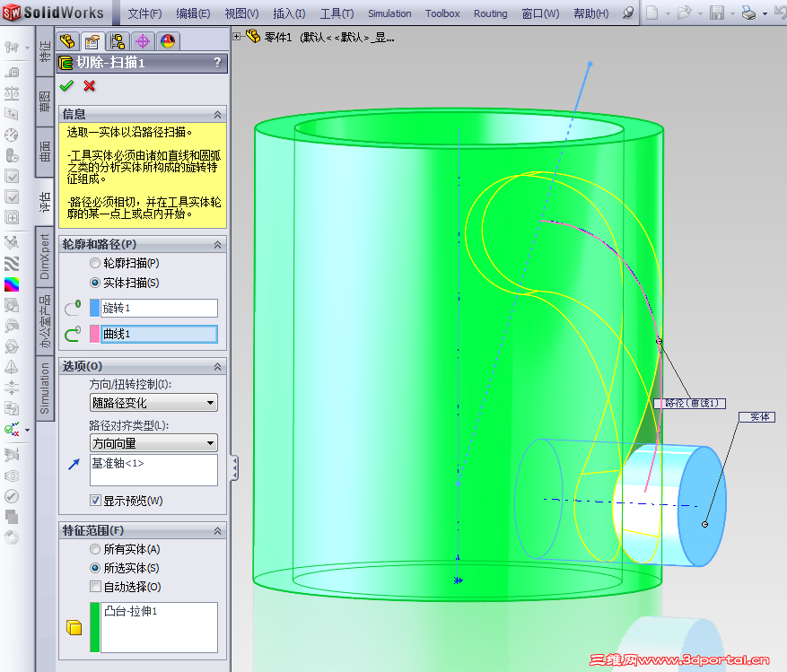The image size is (787, 672).
Task: Click the Zebra Stripes icon
Action: [x=12, y=264]
